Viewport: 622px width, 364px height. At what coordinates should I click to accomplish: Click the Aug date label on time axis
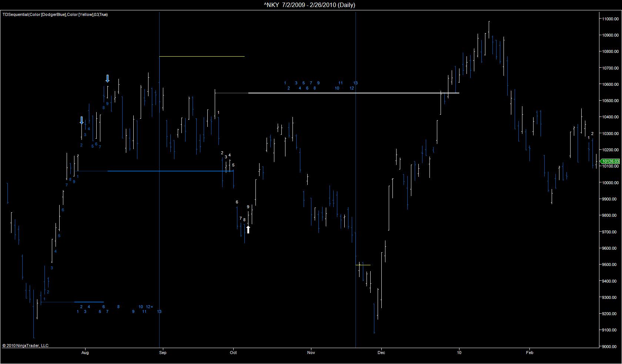point(85,353)
